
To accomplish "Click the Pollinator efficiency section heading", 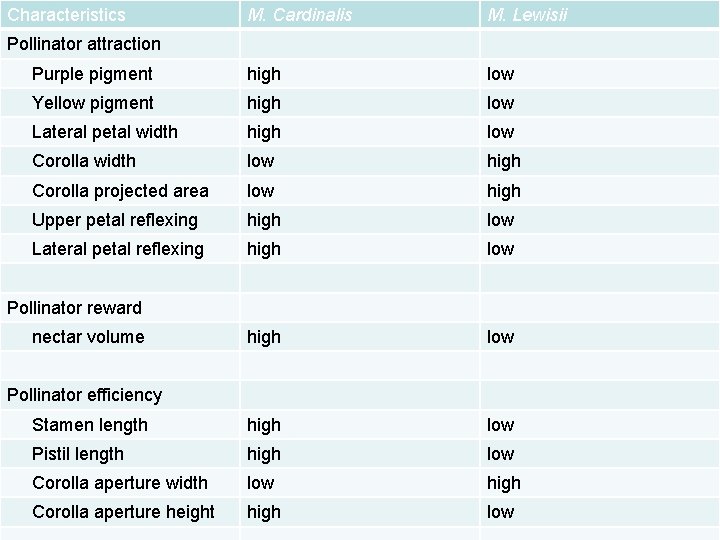I will [x=84, y=395].
